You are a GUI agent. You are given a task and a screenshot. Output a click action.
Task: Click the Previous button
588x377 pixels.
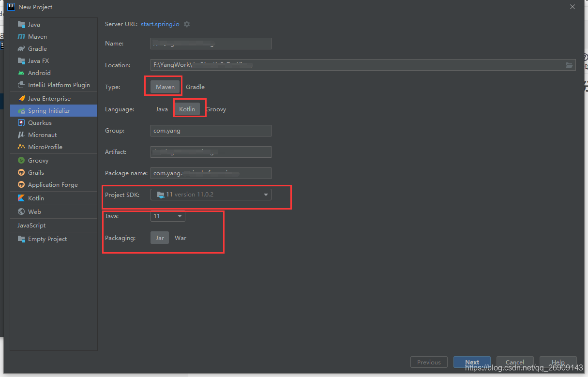pyautogui.click(x=429, y=362)
